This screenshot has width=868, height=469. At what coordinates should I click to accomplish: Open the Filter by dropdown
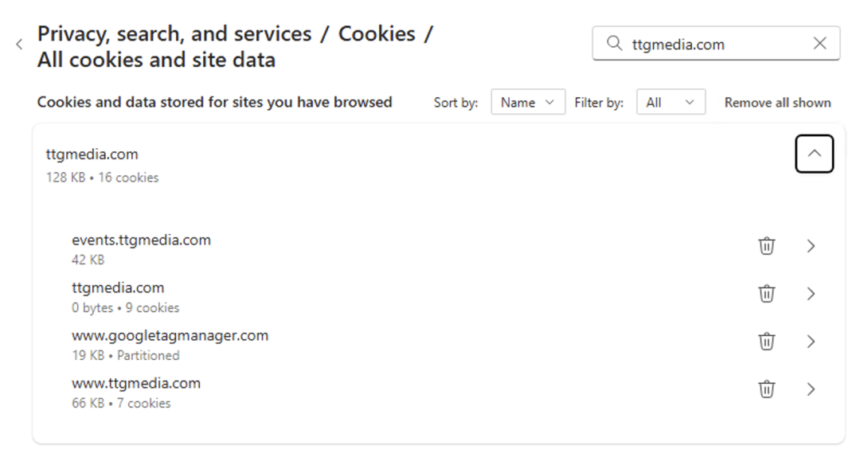(x=670, y=101)
